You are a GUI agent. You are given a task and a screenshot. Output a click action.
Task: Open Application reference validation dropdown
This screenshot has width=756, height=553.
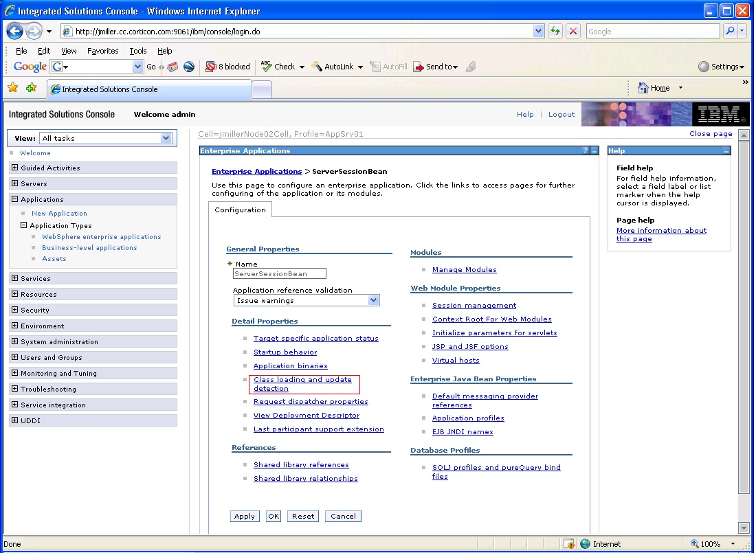click(x=373, y=300)
